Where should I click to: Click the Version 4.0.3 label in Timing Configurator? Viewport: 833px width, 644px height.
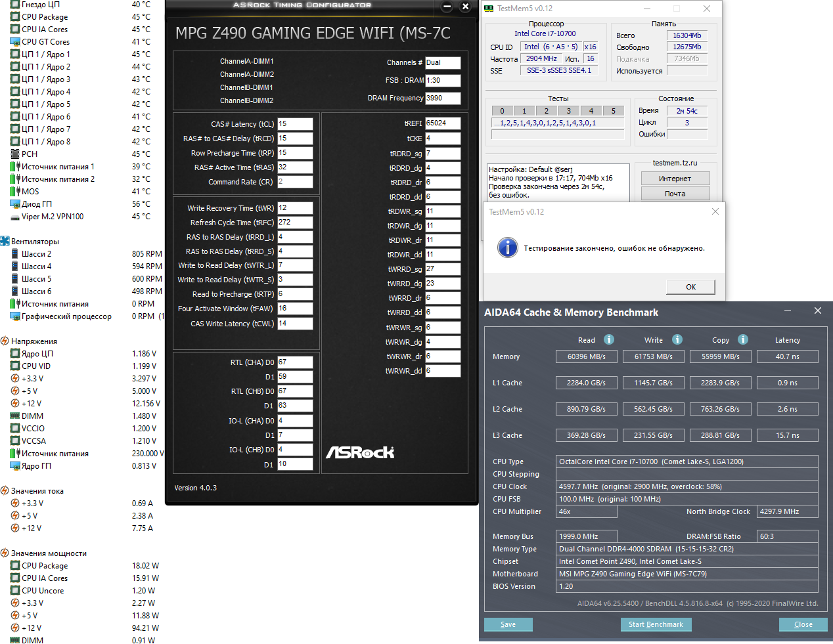click(x=195, y=488)
